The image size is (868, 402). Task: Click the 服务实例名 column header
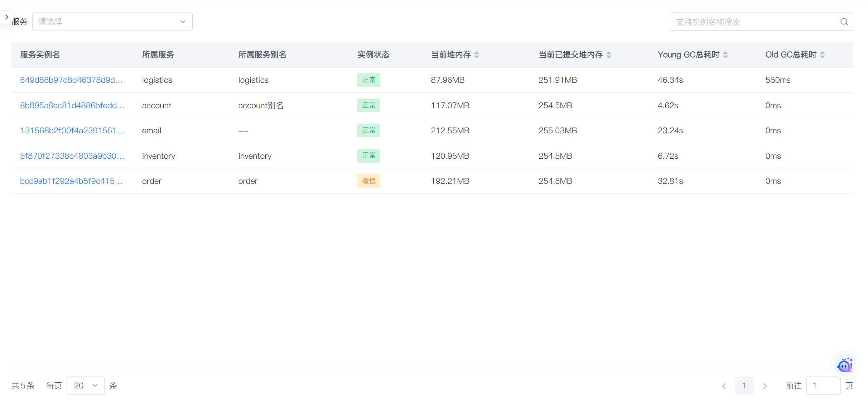point(40,55)
